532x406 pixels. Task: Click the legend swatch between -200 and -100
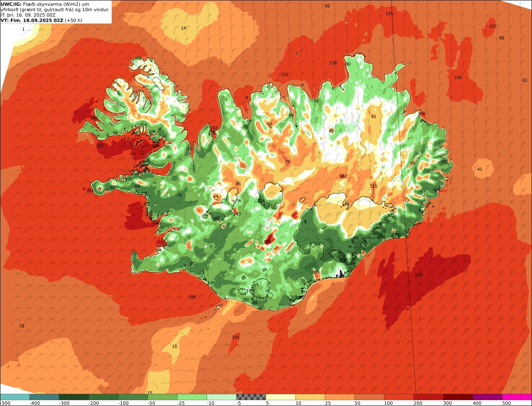click(103, 397)
